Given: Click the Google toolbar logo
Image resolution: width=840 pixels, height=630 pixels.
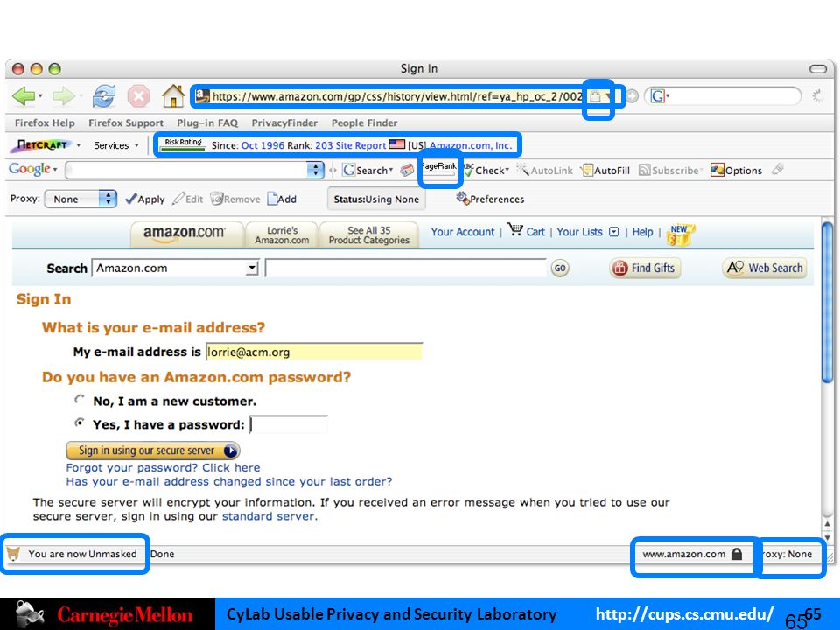Looking at the screenshot, I should click(x=30, y=169).
